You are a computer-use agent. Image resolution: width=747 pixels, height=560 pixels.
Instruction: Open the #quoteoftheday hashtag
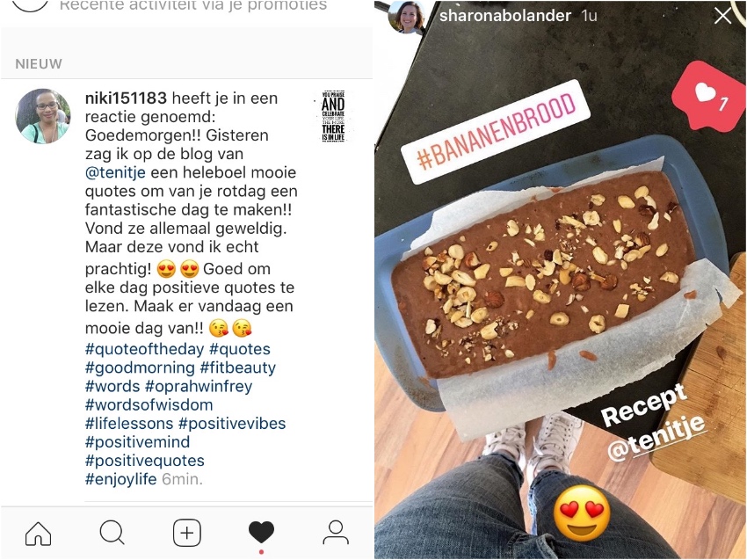click(144, 349)
